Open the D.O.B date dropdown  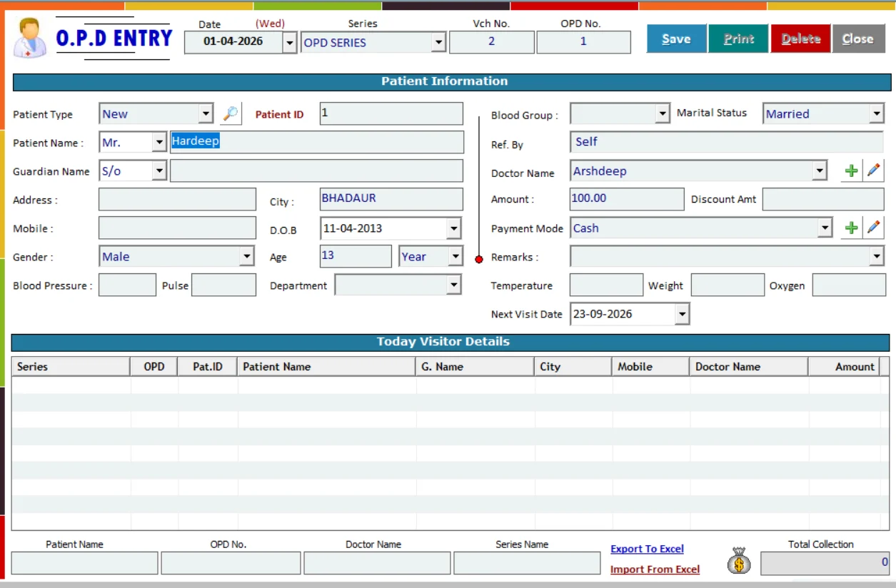point(454,228)
